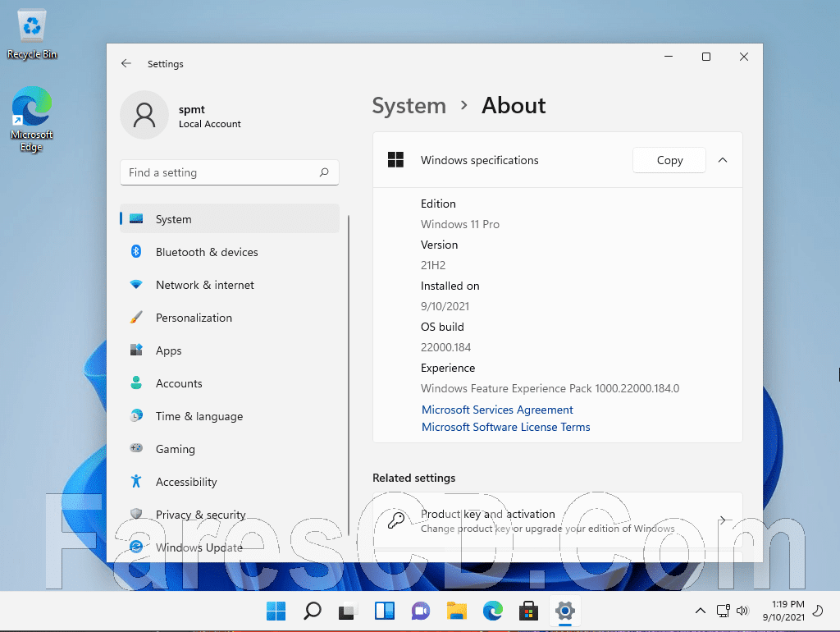
Task: Copy the Windows specifications
Action: click(669, 160)
